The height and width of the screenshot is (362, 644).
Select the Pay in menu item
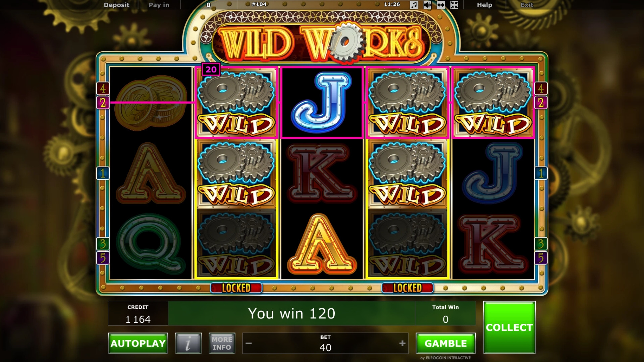(159, 5)
